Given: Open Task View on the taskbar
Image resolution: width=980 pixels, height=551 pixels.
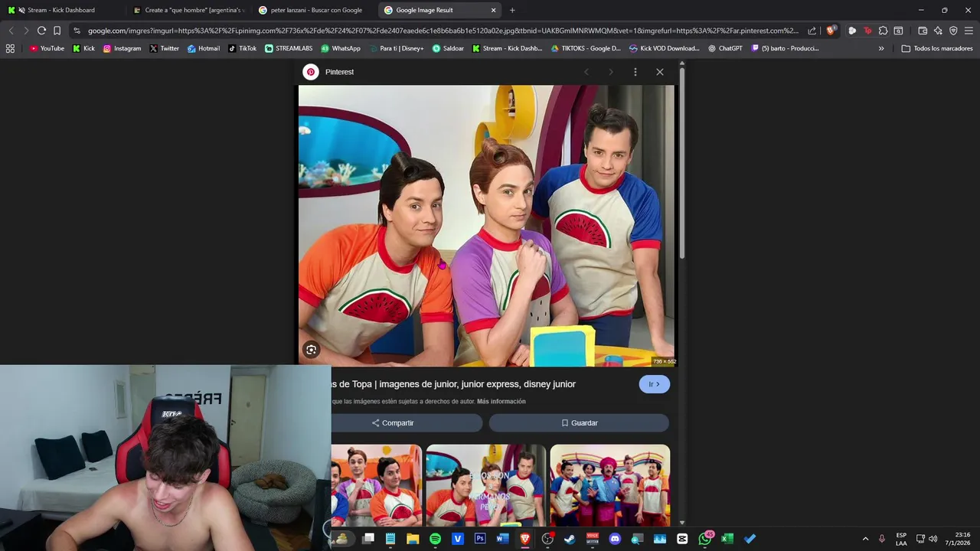Looking at the screenshot, I should 367,539.
